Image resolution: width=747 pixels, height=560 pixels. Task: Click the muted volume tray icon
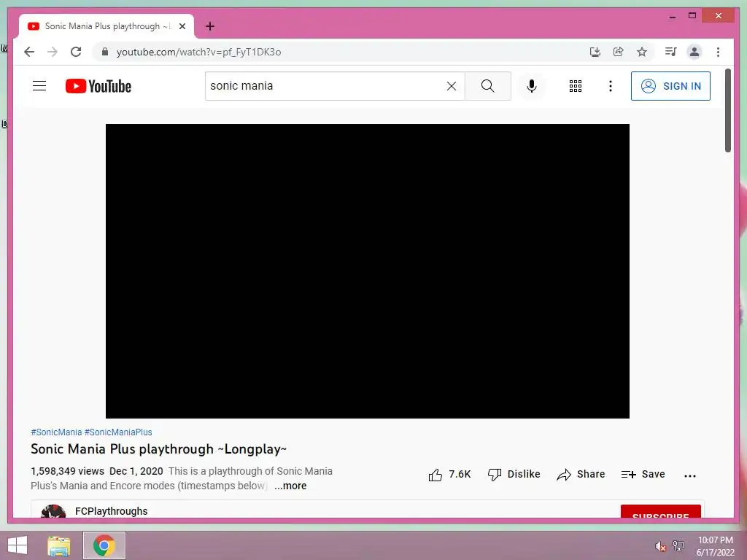660,546
